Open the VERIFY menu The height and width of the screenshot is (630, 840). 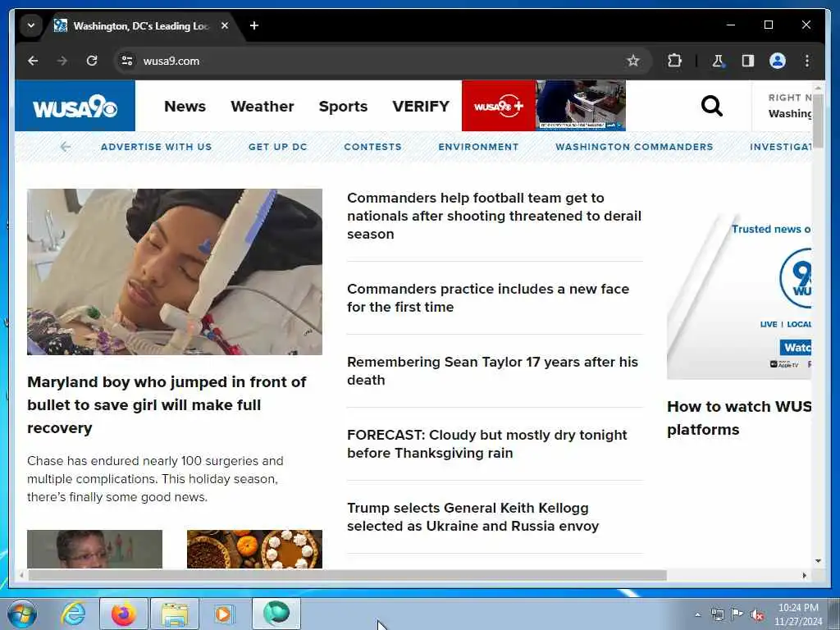(421, 106)
